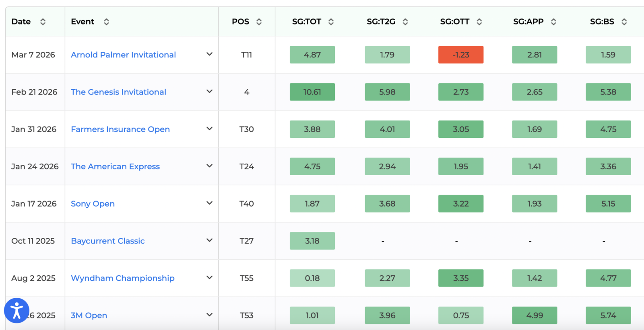This screenshot has width=644, height=330.
Task: Click the red -1.23 SG:OTT cell
Action: 461,55
